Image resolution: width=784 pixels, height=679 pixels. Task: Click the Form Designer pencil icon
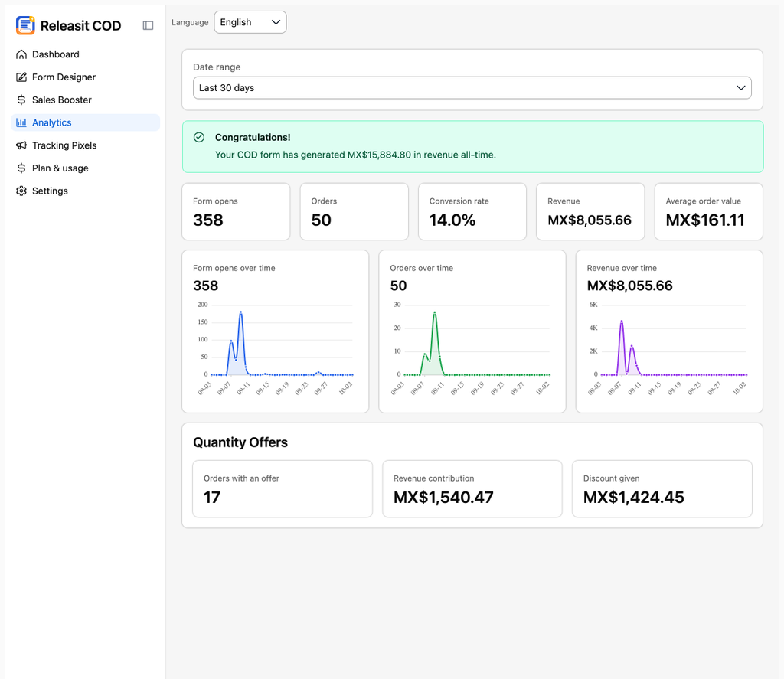pyautogui.click(x=21, y=77)
